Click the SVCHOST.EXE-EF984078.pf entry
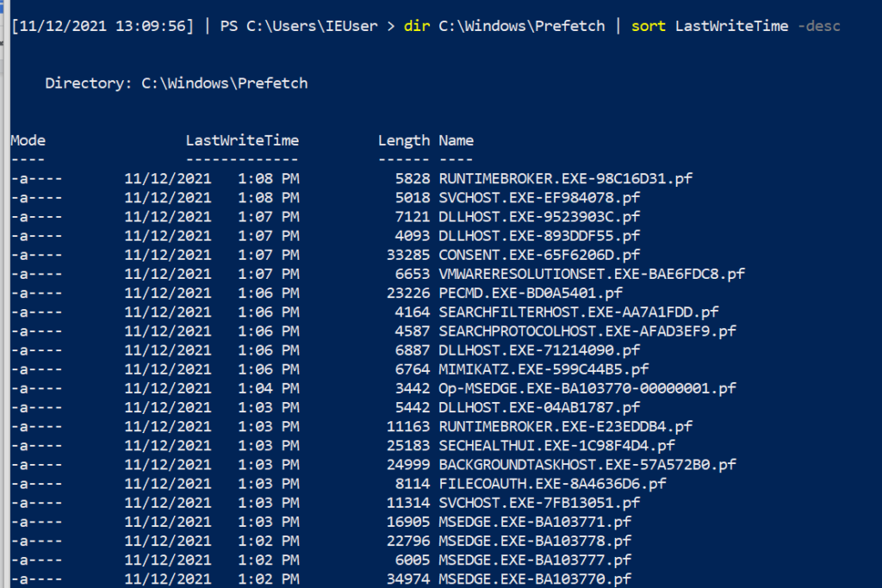Screen dimensions: 882x588 click(539, 197)
